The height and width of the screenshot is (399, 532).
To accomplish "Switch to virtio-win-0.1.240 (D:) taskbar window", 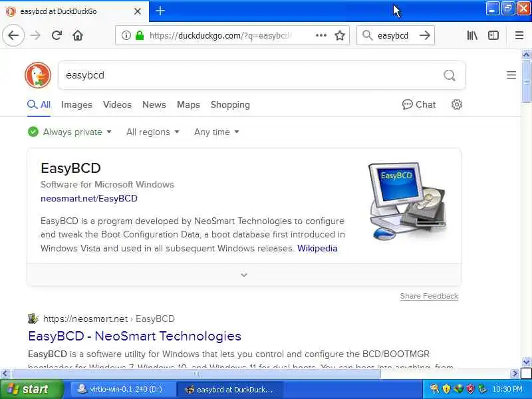I will pyautogui.click(x=123, y=389).
